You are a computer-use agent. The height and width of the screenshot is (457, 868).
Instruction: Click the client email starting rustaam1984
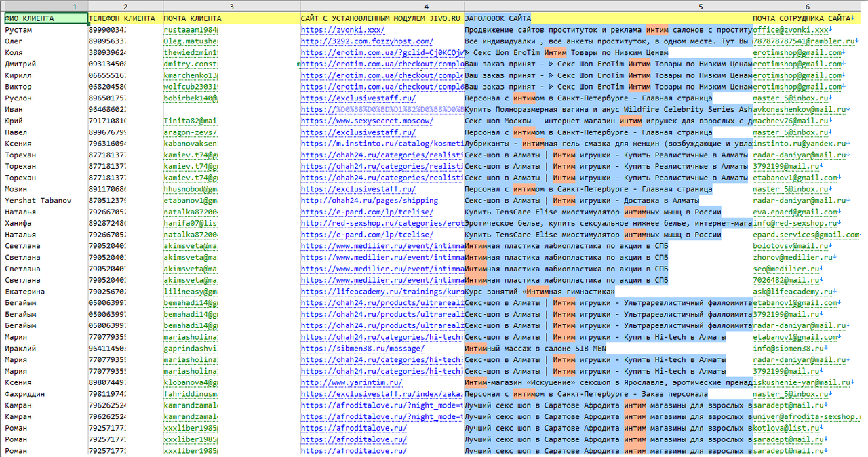click(191, 30)
